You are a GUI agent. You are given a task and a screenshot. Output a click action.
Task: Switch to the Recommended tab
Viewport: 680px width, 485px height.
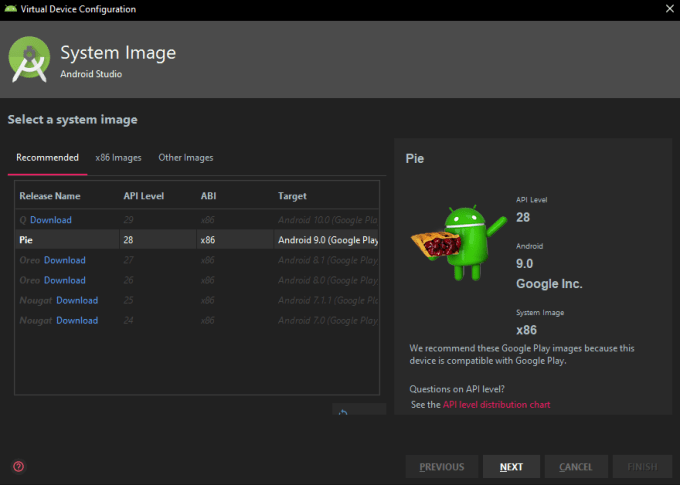pos(47,158)
